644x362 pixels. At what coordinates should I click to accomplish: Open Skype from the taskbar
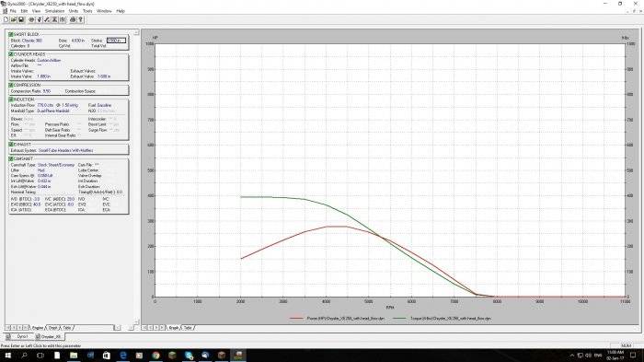tap(189, 355)
